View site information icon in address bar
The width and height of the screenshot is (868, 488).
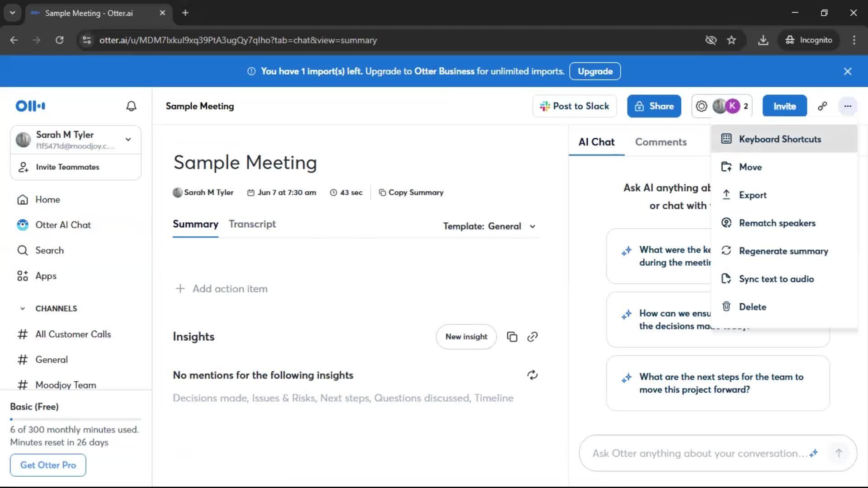pos(87,40)
